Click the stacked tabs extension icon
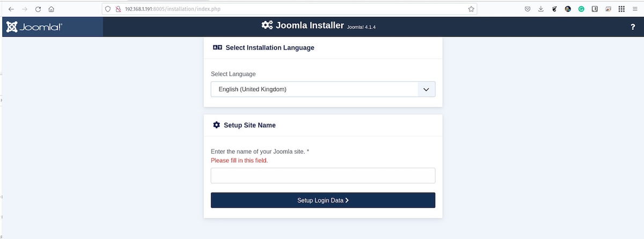 pos(608,9)
